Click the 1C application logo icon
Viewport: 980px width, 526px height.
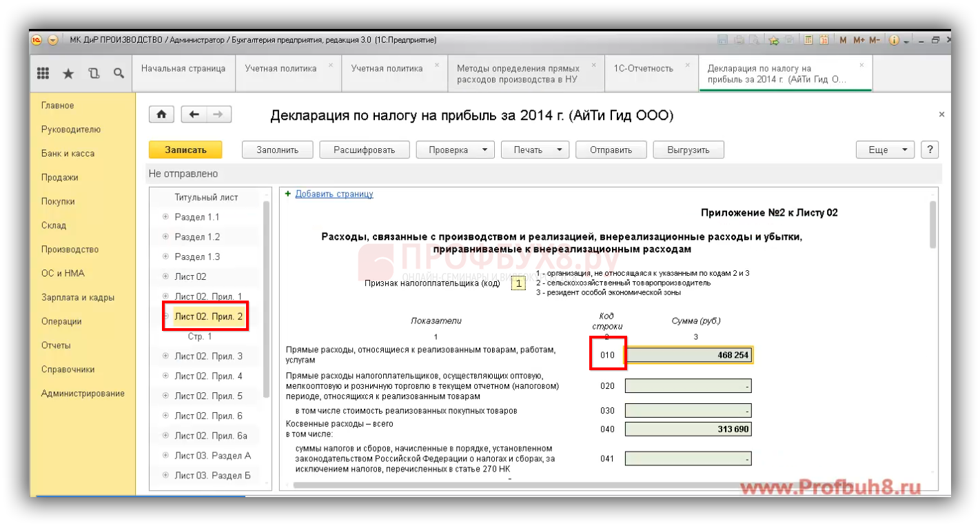pos(37,40)
